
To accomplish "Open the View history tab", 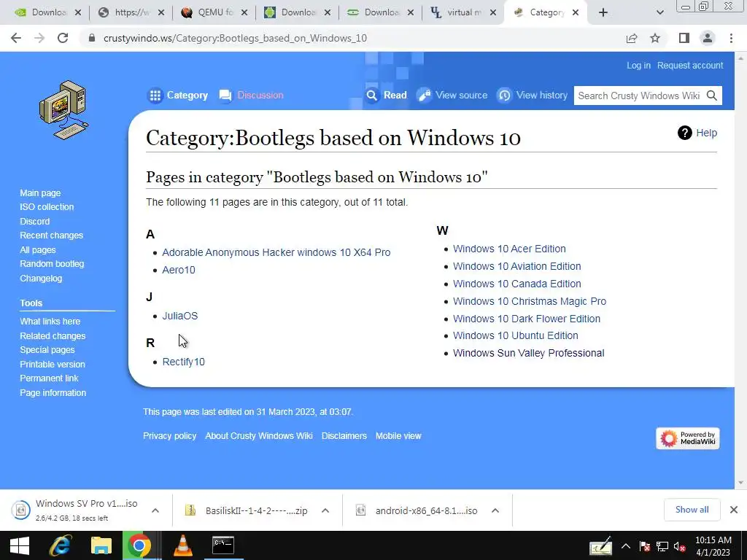I will coord(533,96).
